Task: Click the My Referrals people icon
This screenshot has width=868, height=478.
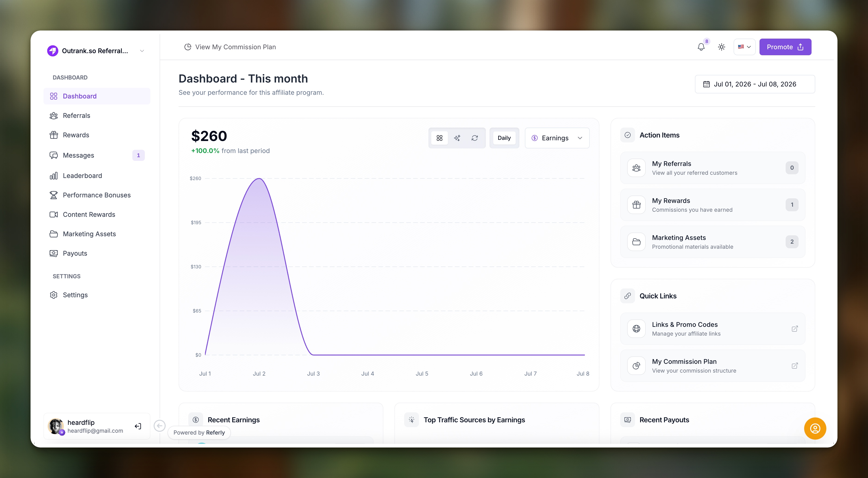Action: [636, 168]
